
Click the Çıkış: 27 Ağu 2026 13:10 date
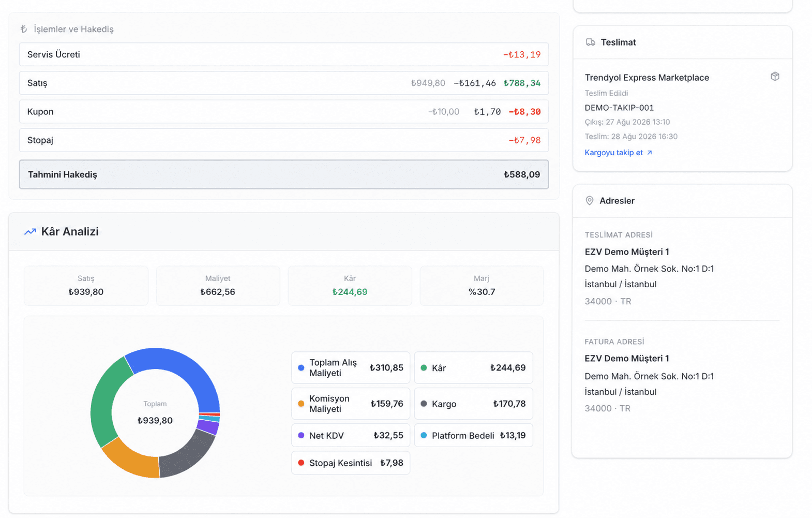click(627, 122)
